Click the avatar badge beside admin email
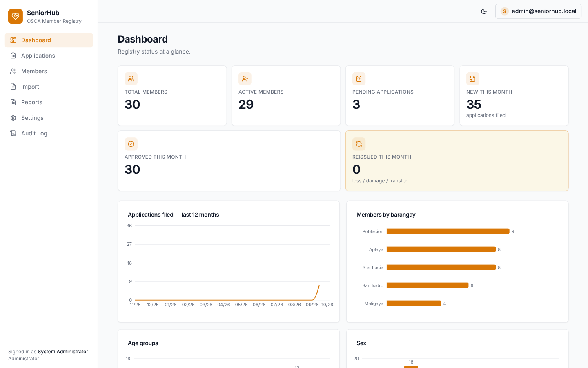Viewport: 588px width, 368px height. click(505, 11)
